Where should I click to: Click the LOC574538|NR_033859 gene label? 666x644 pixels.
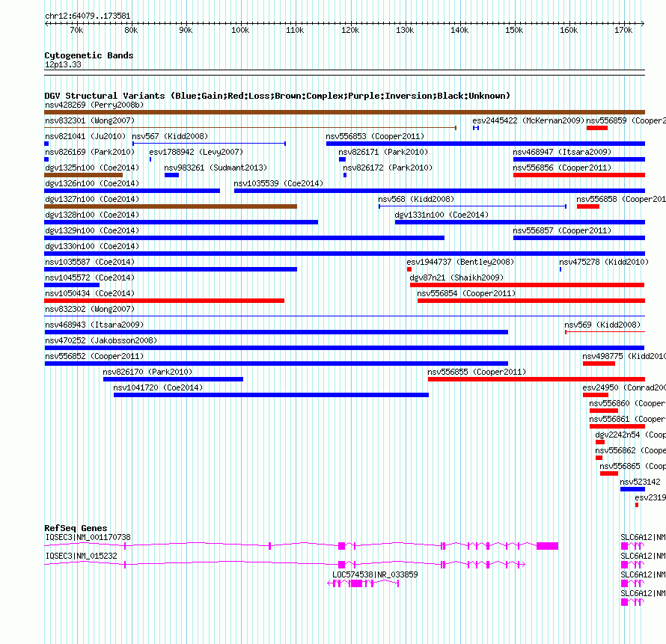(375, 574)
